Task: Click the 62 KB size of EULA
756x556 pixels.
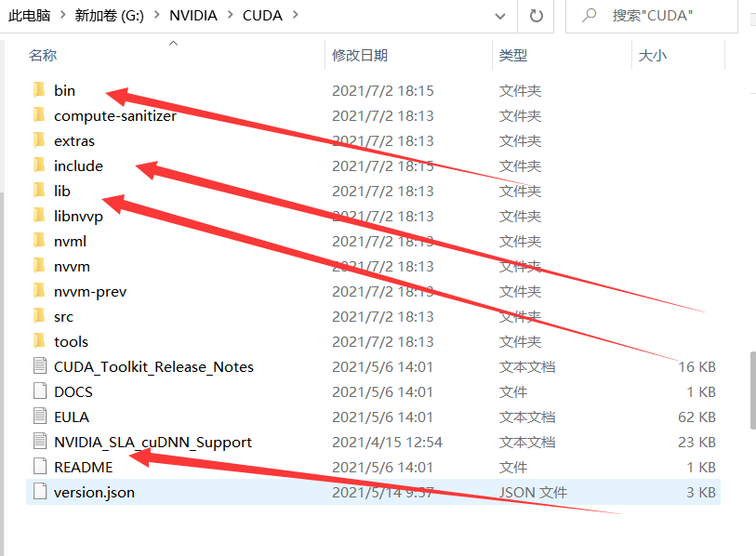Action: [x=696, y=417]
